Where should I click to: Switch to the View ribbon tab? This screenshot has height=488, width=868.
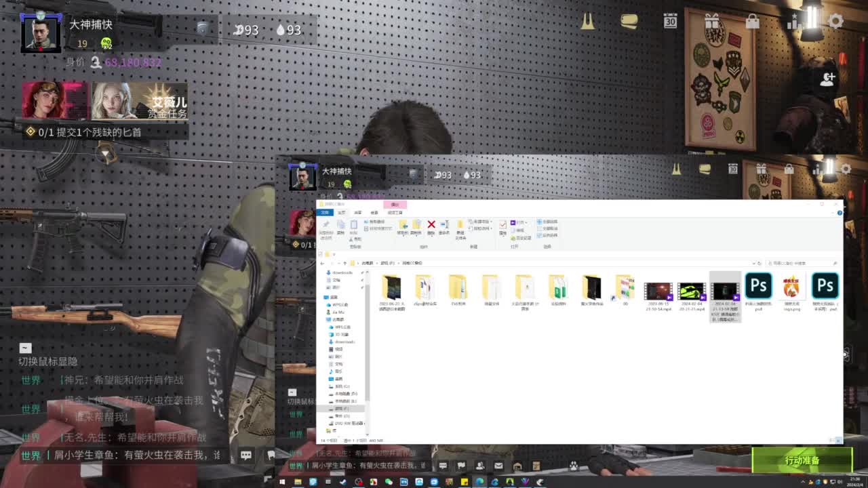pos(374,213)
